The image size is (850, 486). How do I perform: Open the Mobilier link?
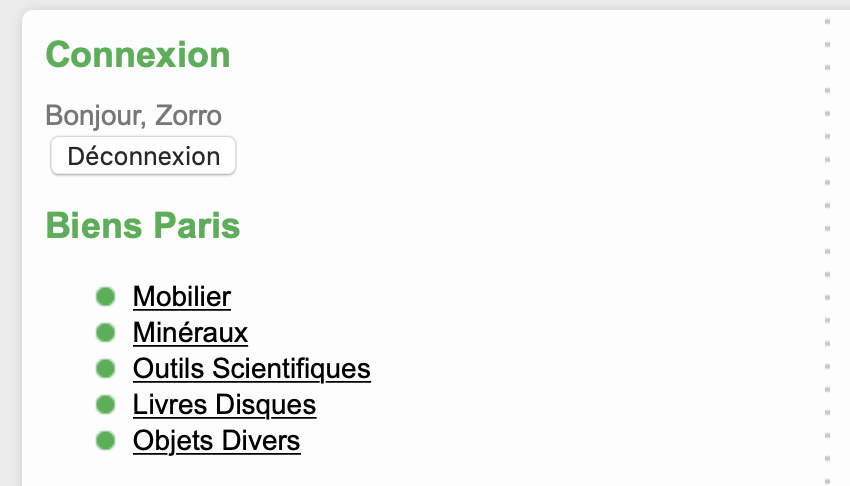181,297
